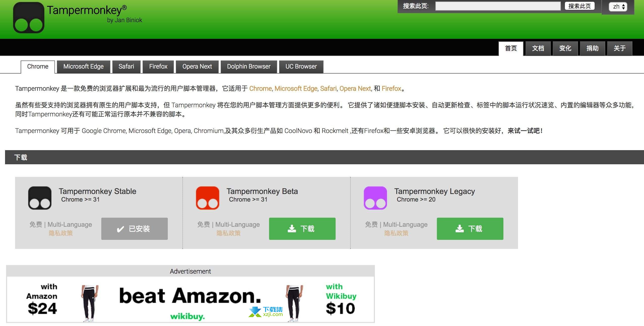The height and width of the screenshot is (326, 644).
Task: Open the 变化 navigation tab
Action: 565,48
